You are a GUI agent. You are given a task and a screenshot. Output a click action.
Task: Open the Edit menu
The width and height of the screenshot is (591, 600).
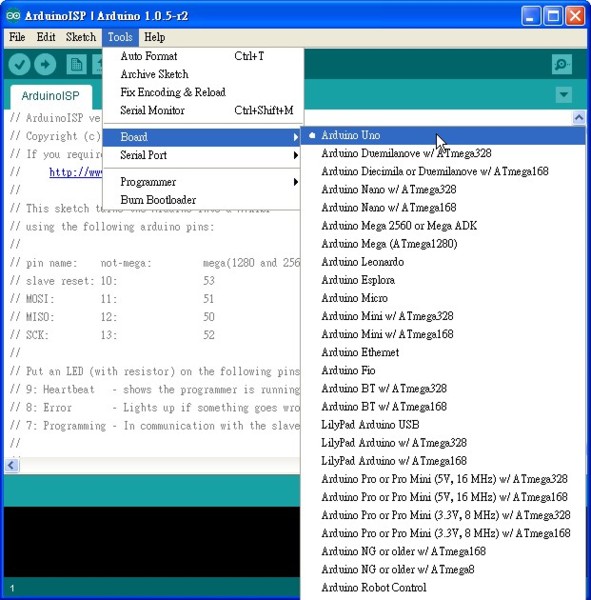tap(46, 37)
